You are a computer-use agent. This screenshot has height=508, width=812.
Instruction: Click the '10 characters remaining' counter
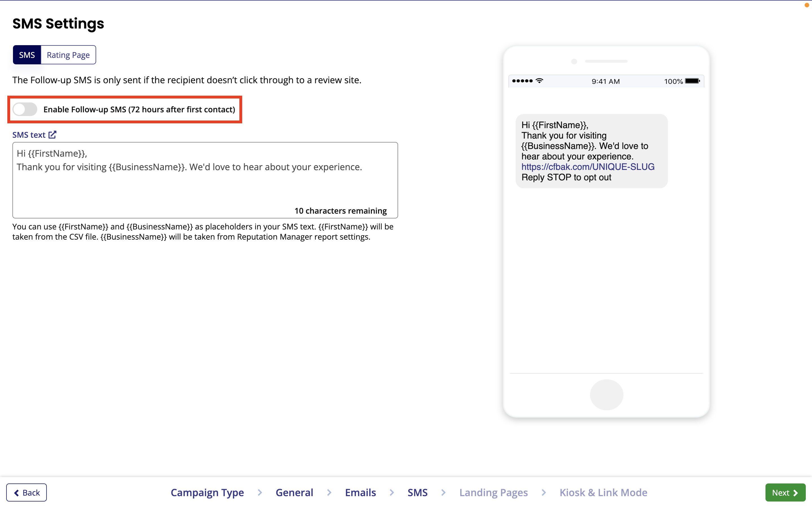click(x=341, y=211)
